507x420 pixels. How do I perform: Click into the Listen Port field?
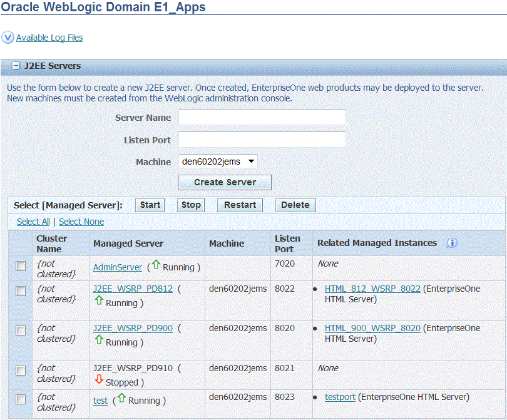tap(262, 140)
